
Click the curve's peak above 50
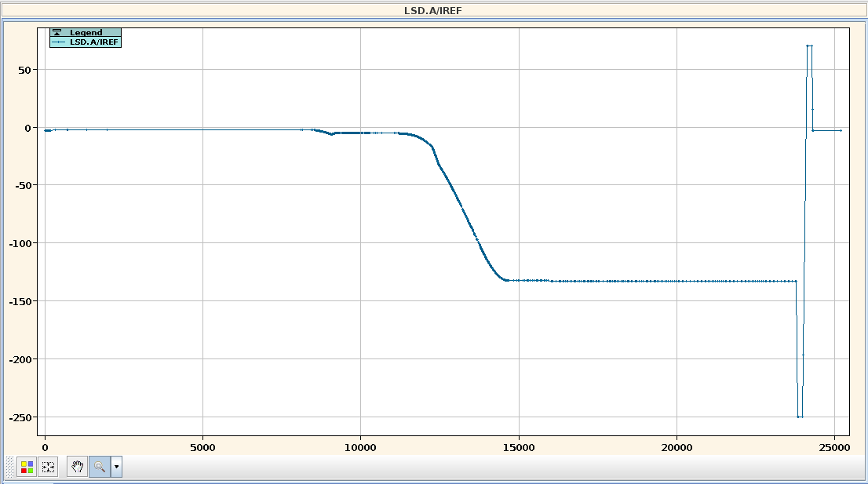(809, 46)
